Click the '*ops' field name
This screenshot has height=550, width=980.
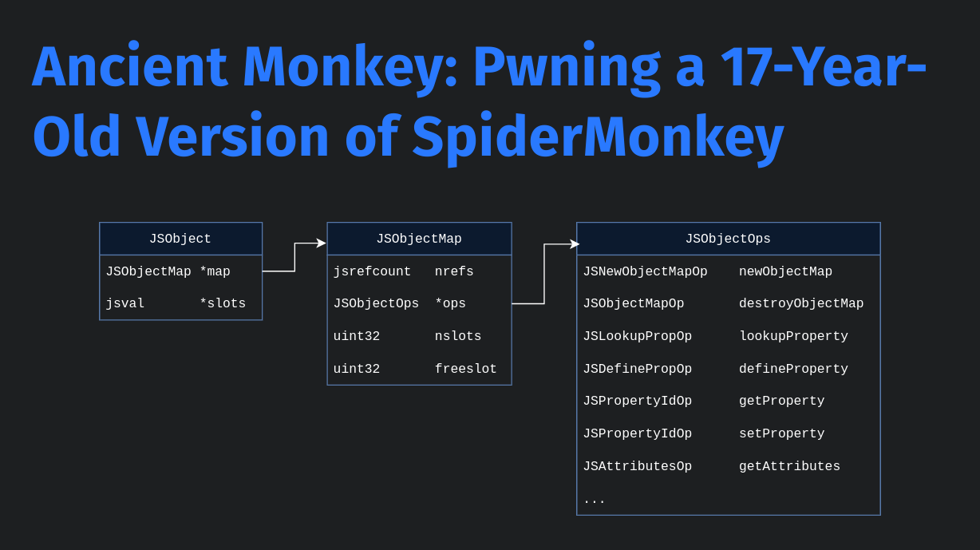point(450,303)
